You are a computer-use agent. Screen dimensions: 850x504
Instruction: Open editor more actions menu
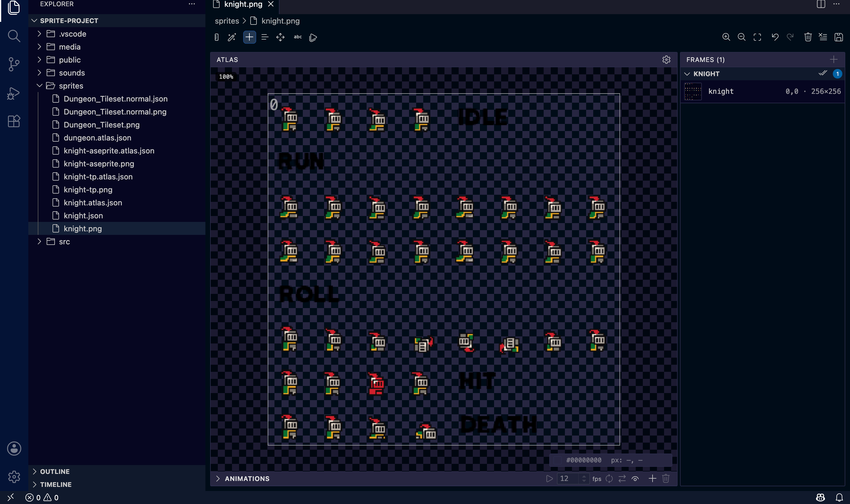coord(836,4)
